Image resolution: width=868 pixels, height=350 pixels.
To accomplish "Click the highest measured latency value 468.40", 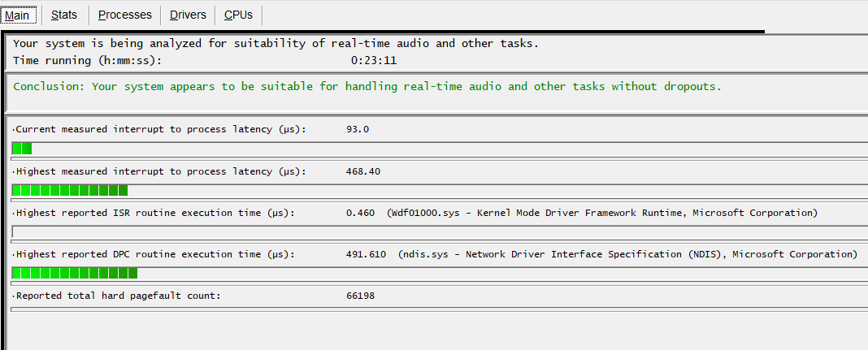I will pyautogui.click(x=363, y=171).
